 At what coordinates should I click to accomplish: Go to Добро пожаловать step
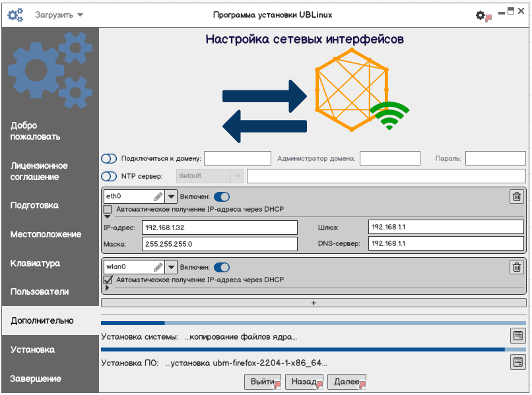click(x=35, y=131)
